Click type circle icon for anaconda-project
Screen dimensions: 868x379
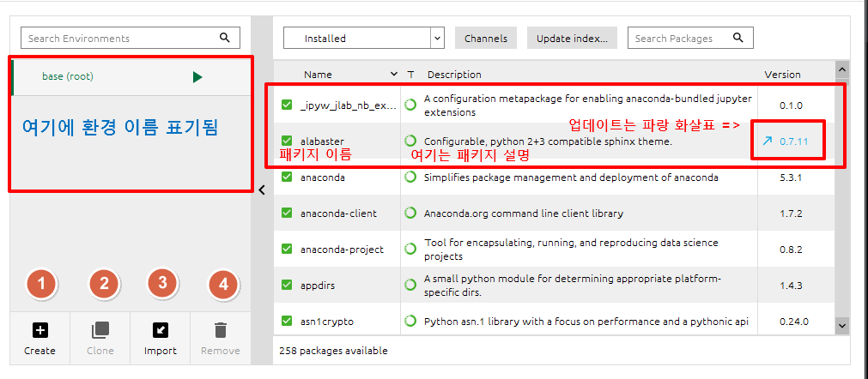click(x=410, y=250)
